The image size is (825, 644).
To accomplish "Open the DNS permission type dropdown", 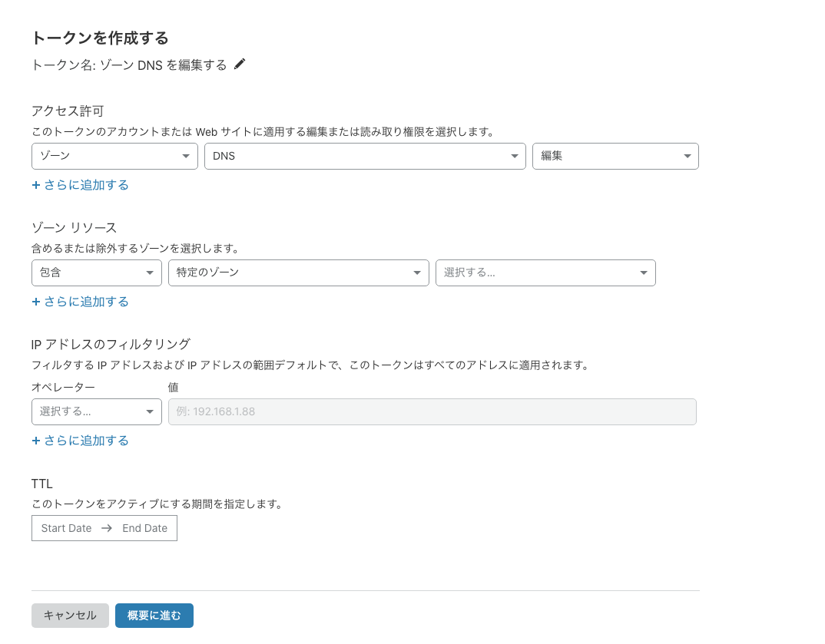I will 365,156.
